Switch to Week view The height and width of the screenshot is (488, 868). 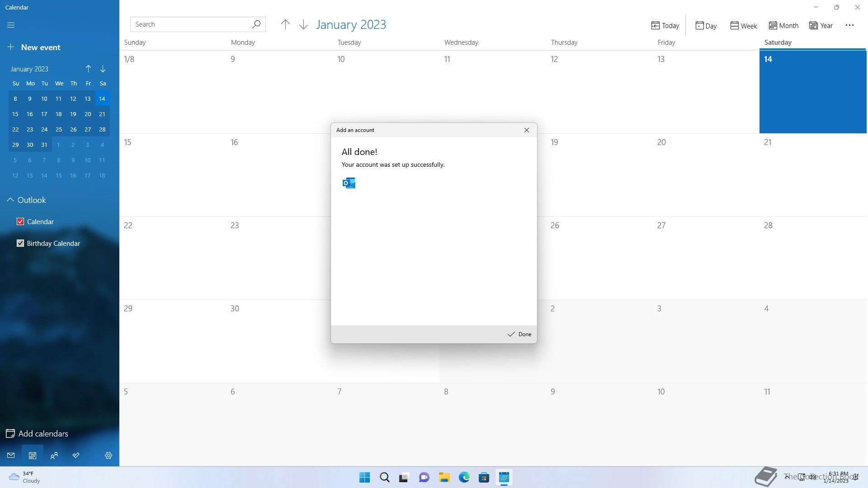[x=743, y=26]
